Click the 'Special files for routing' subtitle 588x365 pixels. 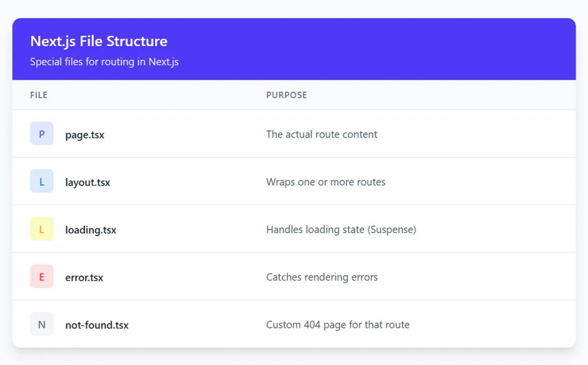tap(105, 62)
